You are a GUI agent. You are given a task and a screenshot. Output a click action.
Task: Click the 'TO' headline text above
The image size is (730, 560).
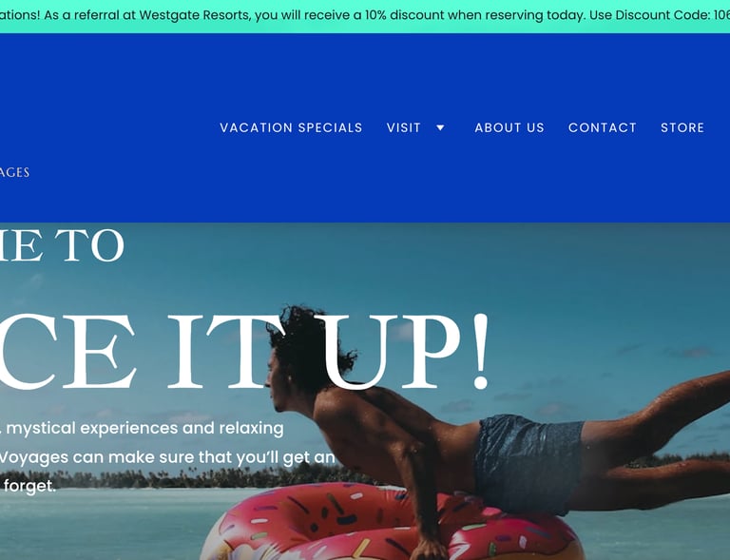(x=90, y=244)
